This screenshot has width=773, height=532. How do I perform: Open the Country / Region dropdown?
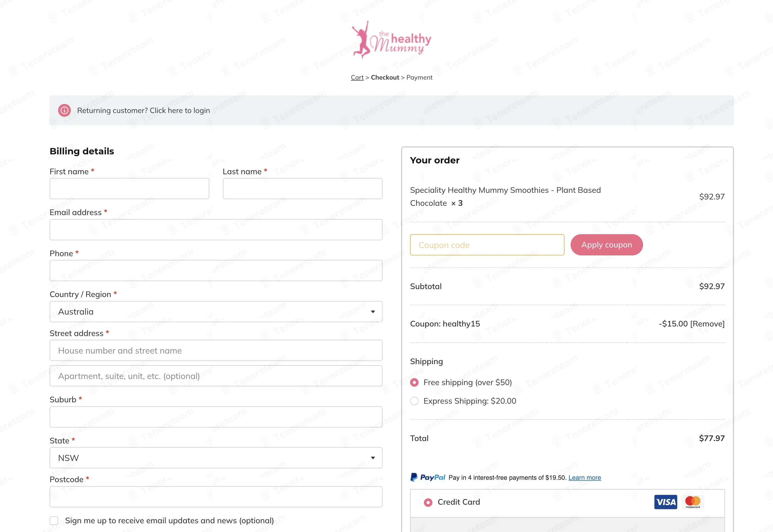point(216,312)
